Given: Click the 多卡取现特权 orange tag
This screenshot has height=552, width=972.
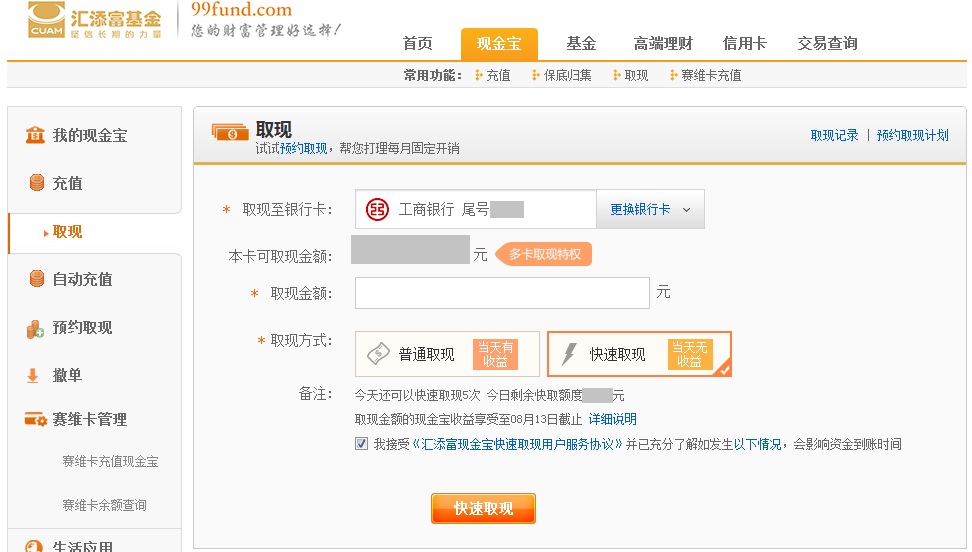Looking at the screenshot, I should 545,255.
